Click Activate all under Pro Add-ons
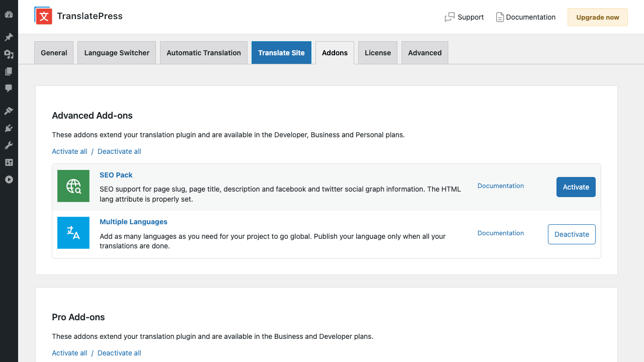Image resolution: width=644 pixels, height=362 pixels. tap(69, 353)
